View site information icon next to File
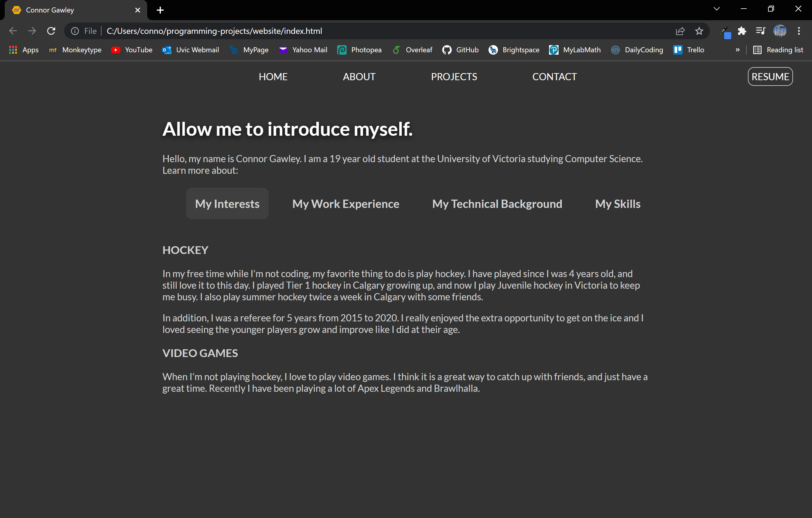The width and height of the screenshot is (812, 518). pyautogui.click(x=75, y=31)
